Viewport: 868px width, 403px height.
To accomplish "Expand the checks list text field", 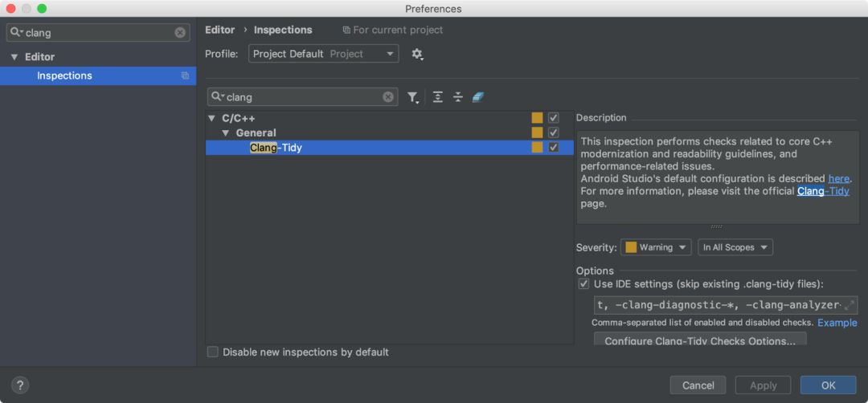I will click(x=850, y=305).
